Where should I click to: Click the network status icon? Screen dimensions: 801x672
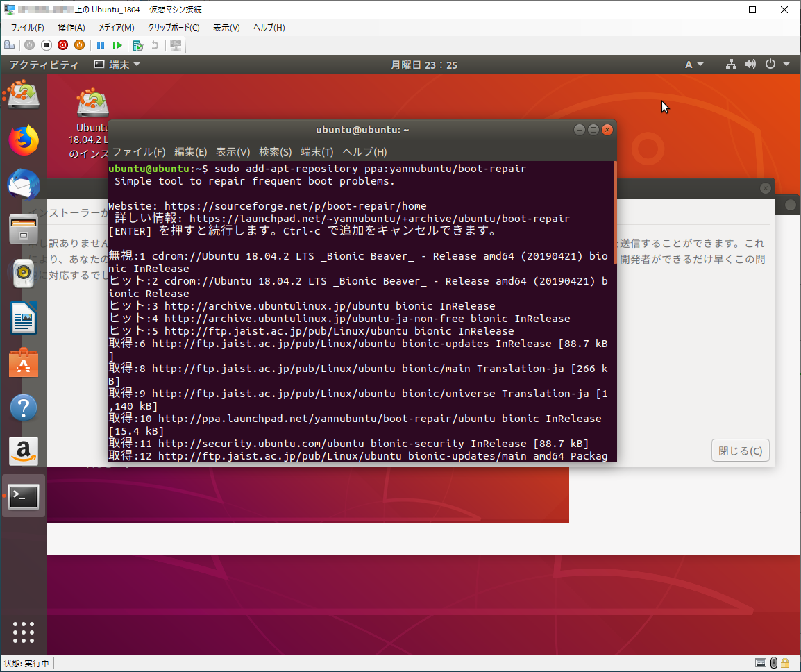coord(731,65)
